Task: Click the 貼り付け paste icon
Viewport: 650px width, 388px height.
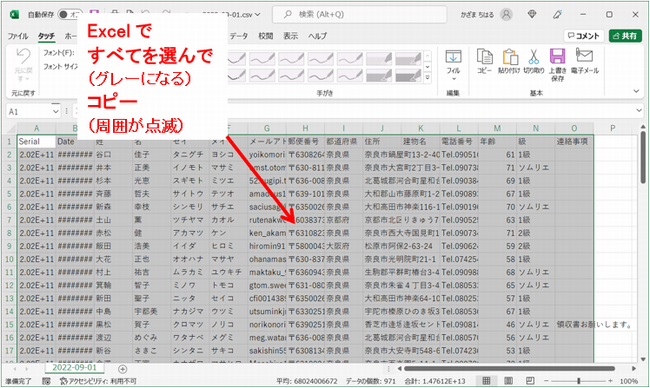Action: (509, 57)
